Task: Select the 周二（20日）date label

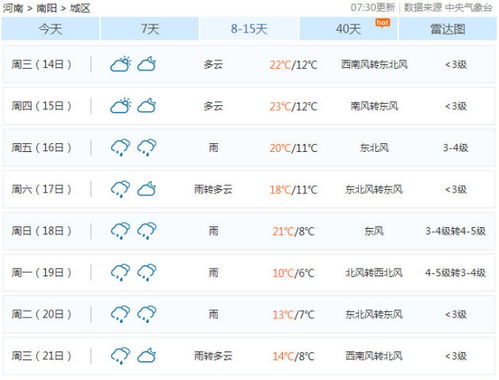Action: point(41,314)
